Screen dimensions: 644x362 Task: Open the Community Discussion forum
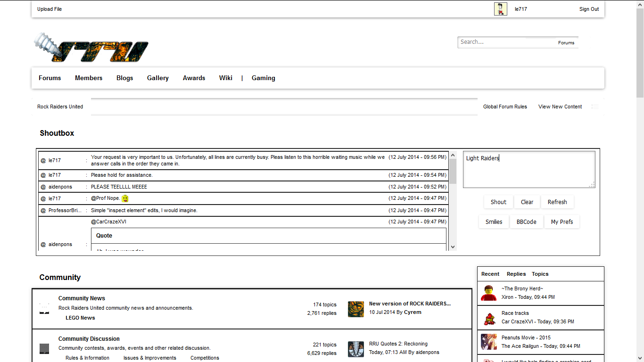(89, 339)
